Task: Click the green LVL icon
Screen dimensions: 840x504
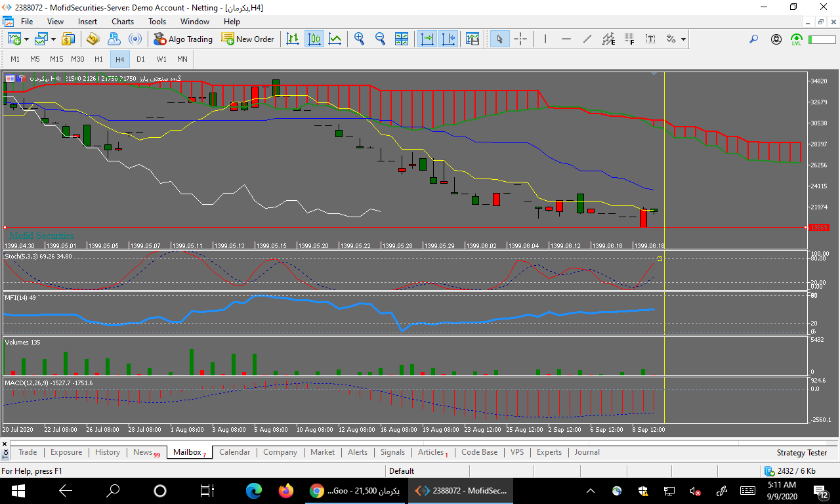Action: click(x=797, y=39)
